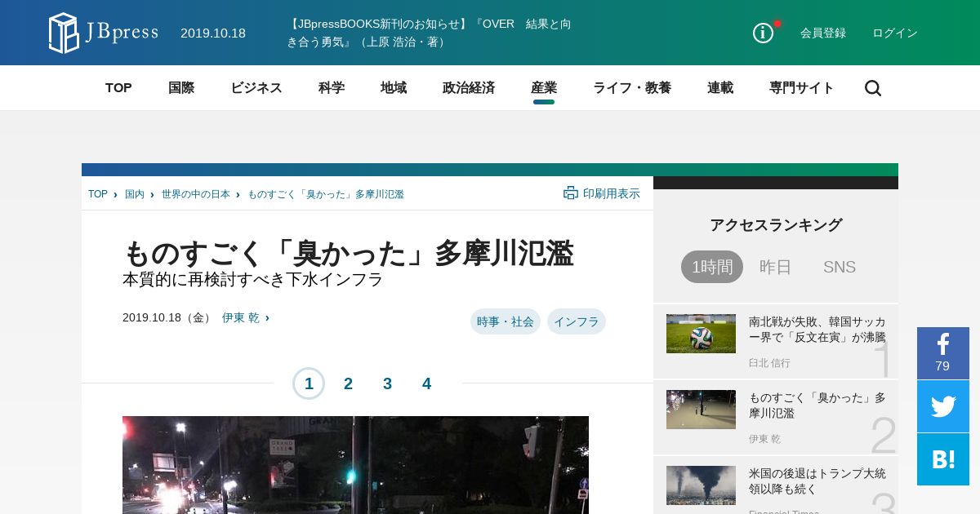Screen dimensions: 980x514
Task: Open the ビジネス navigation section
Action: pos(256,88)
